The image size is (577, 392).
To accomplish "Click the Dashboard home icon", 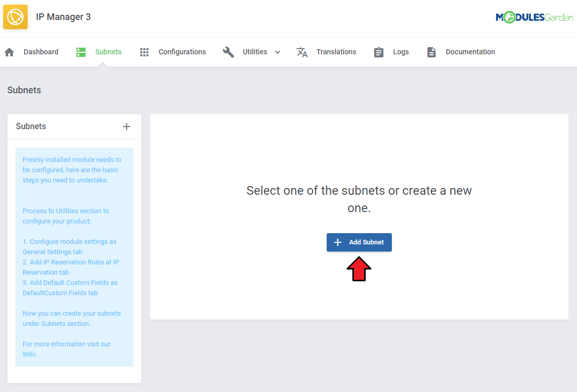I will tap(10, 52).
